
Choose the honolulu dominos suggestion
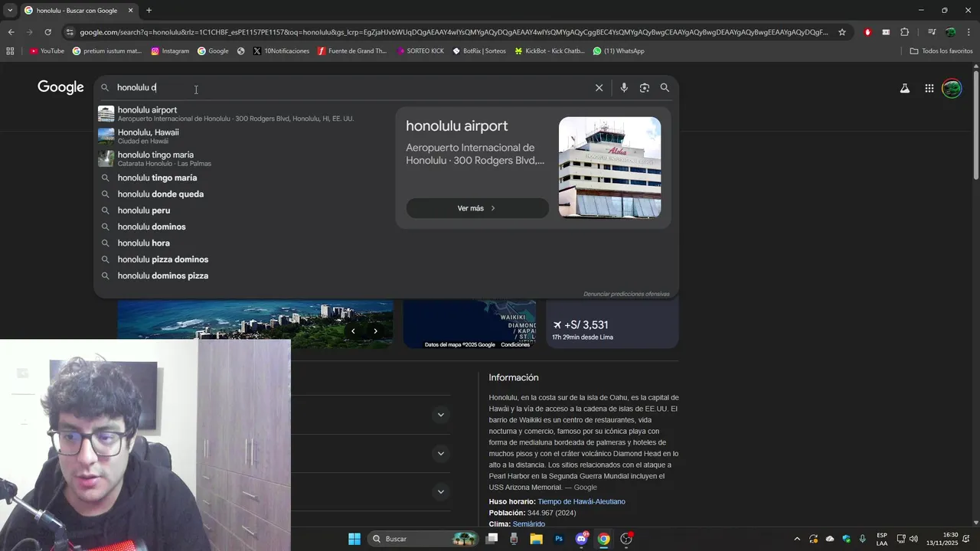pos(243,227)
